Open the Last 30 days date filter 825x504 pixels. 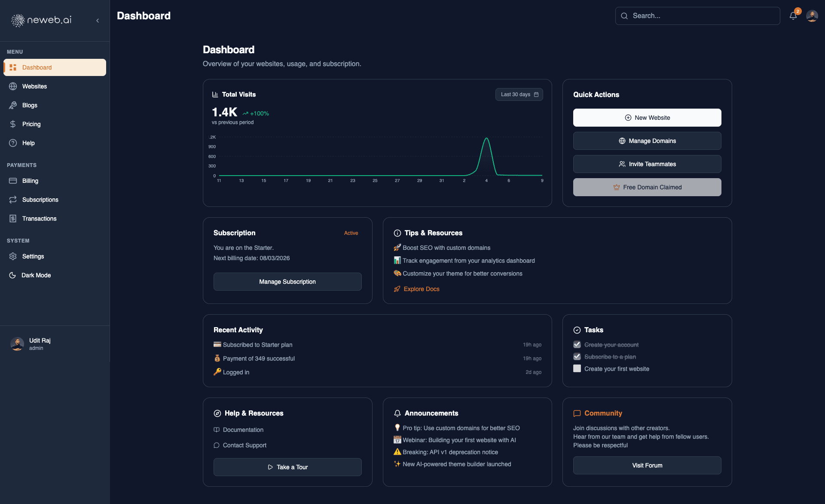(x=519, y=94)
